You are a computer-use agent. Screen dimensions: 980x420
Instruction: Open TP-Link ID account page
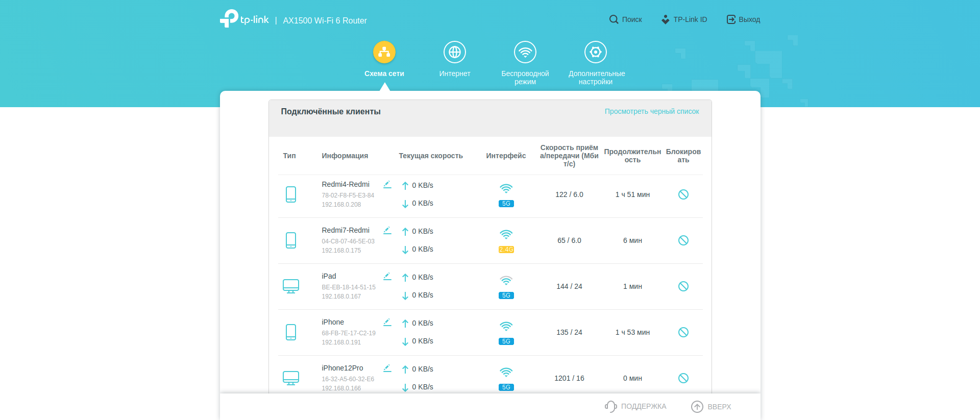tap(684, 19)
